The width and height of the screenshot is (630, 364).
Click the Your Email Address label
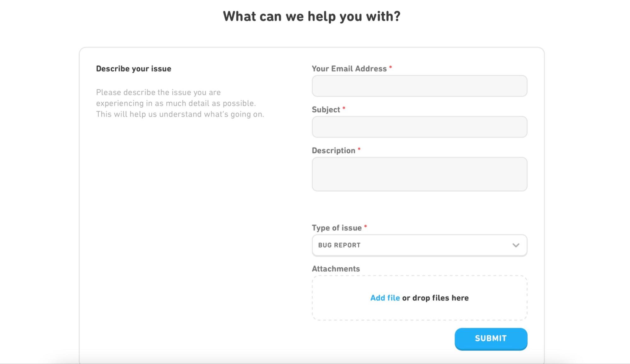tap(349, 68)
